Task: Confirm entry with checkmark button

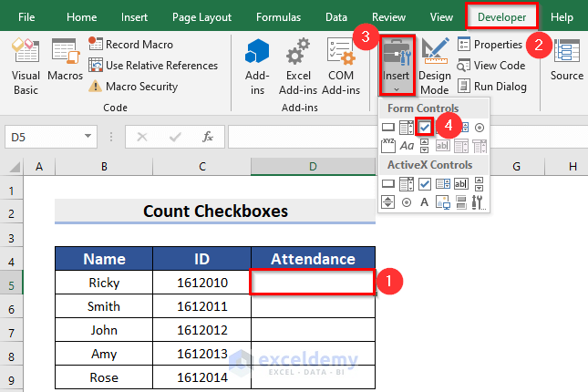Action: [175, 137]
